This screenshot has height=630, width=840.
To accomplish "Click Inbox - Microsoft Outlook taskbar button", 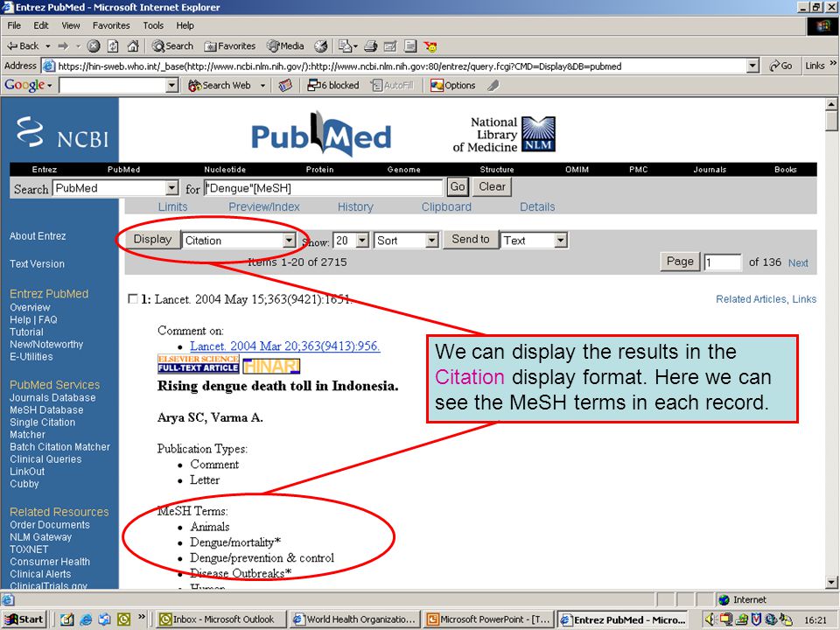I will [221, 619].
